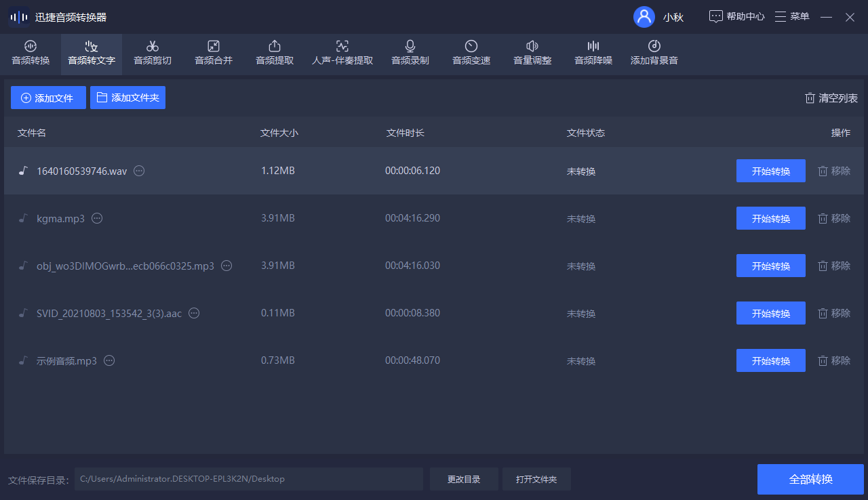Viewport: 868px width, 500px height.
Task: Open more options for 示例音频.mp3
Action: pos(109,360)
